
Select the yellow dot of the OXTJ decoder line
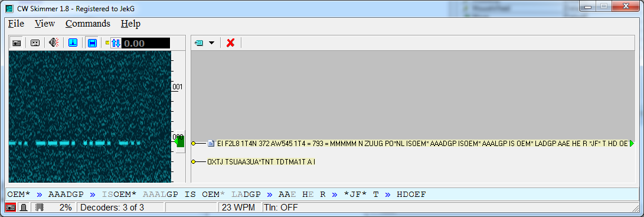pyautogui.click(x=194, y=162)
